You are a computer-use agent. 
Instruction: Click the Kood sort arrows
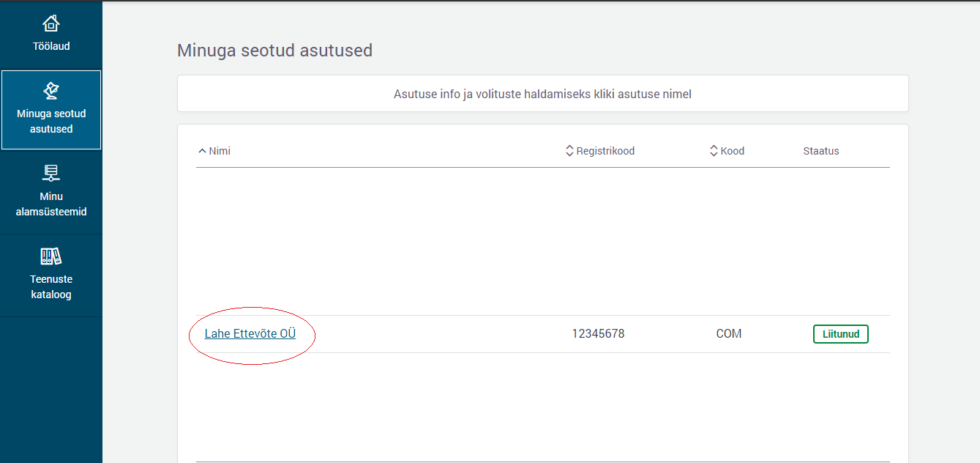point(714,151)
